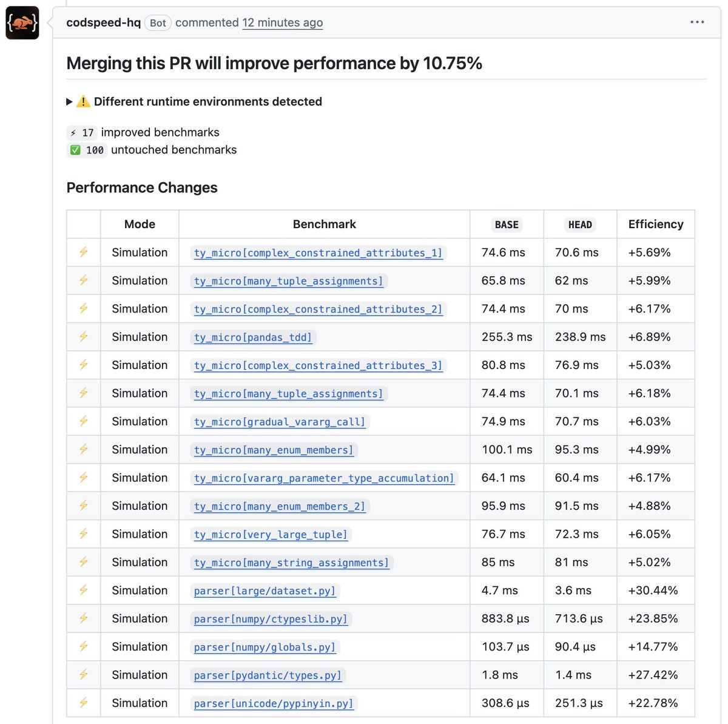Open ty_micro[pandas_tdd] benchmark link
The image size is (728, 724).
253,337
